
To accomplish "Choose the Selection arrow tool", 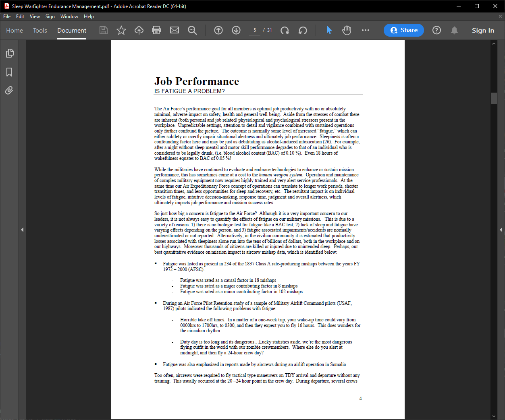I will pos(329,30).
